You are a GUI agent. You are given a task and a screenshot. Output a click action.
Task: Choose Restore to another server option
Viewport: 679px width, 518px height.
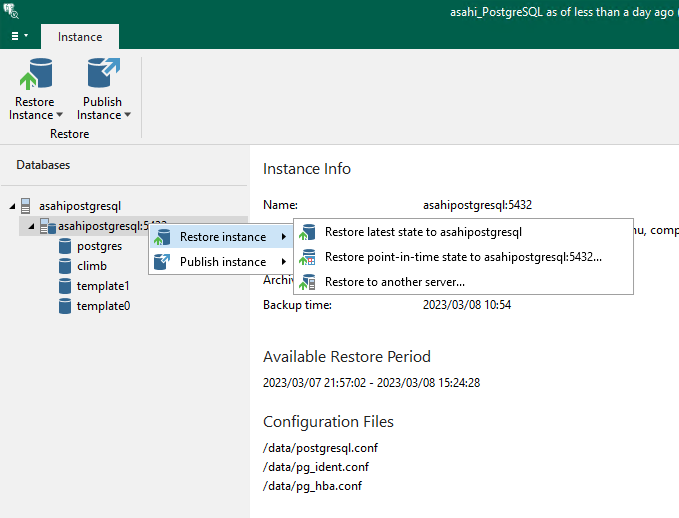(x=463, y=282)
